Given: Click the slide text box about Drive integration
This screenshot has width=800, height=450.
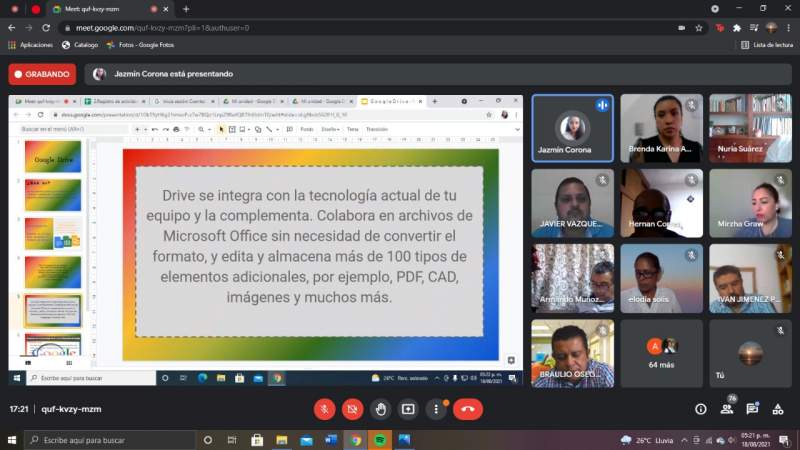Looking at the screenshot, I should click(x=309, y=251).
